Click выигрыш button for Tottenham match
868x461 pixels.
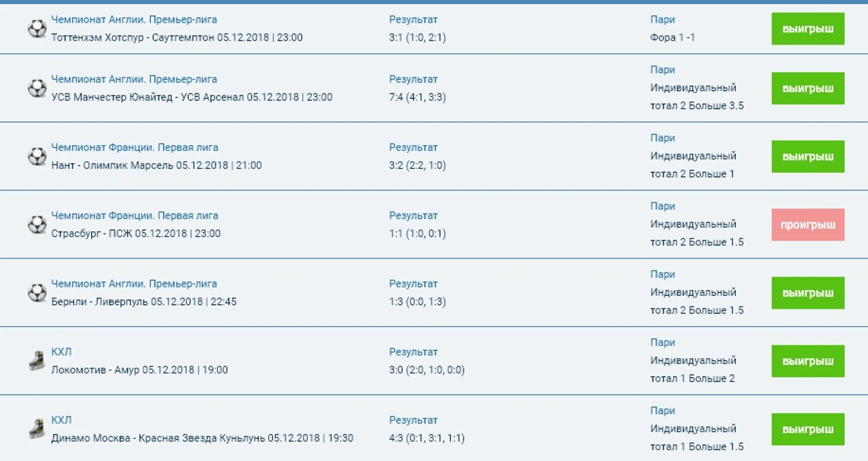[x=807, y=29]
